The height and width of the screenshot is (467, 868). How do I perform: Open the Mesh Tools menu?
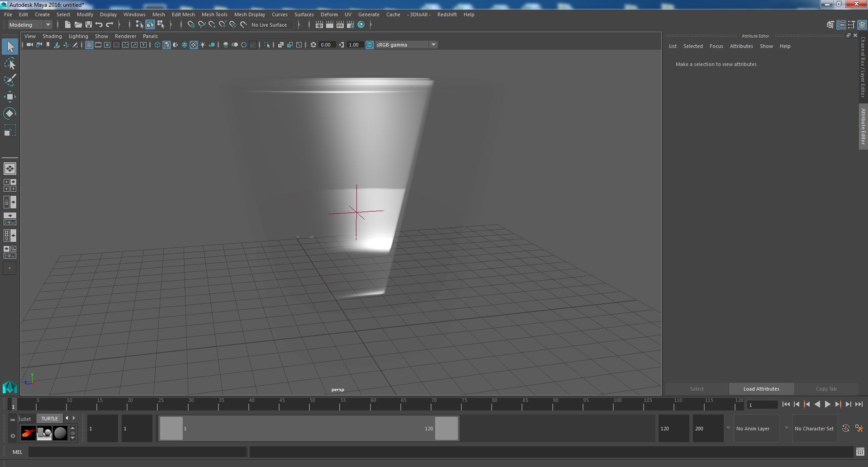(x=214, y=14)
